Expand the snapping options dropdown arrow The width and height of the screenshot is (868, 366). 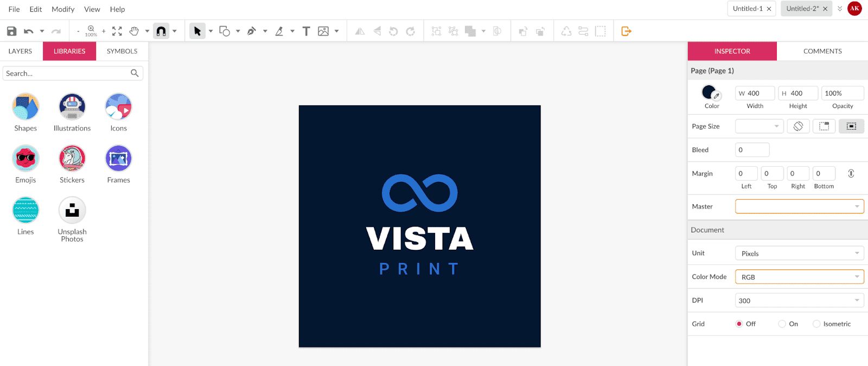coord(175,31)
